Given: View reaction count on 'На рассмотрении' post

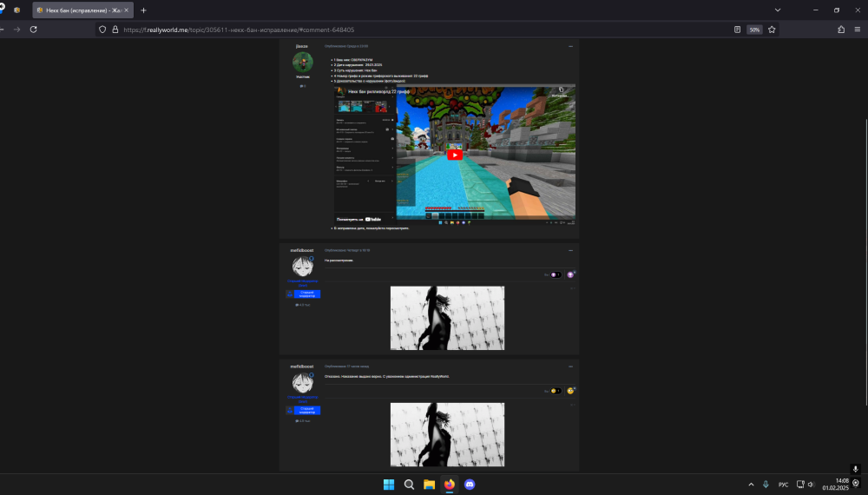Looking at the screenshot, I should (556, 274).
